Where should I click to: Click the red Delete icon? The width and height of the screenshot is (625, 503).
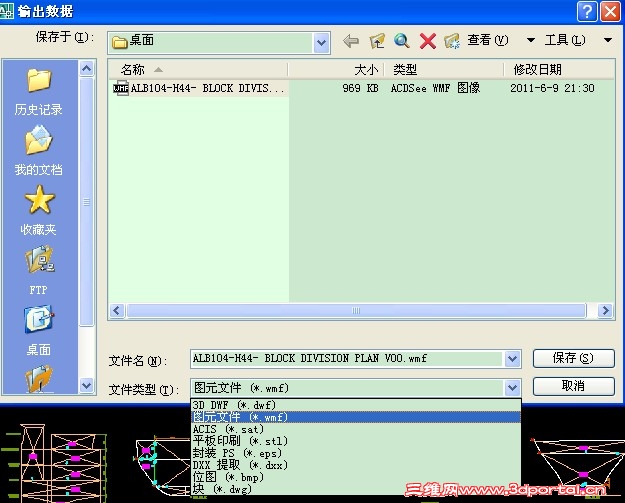428,41
